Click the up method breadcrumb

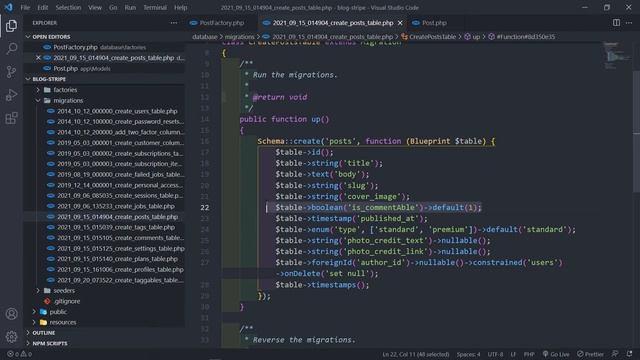472,37
